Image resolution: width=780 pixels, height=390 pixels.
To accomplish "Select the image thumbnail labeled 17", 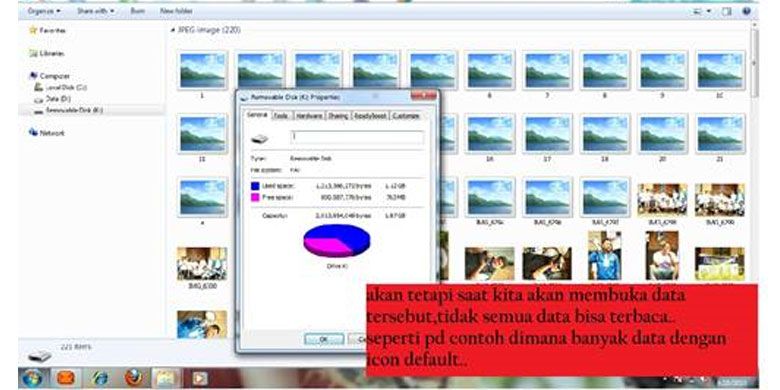I will 547,134.
